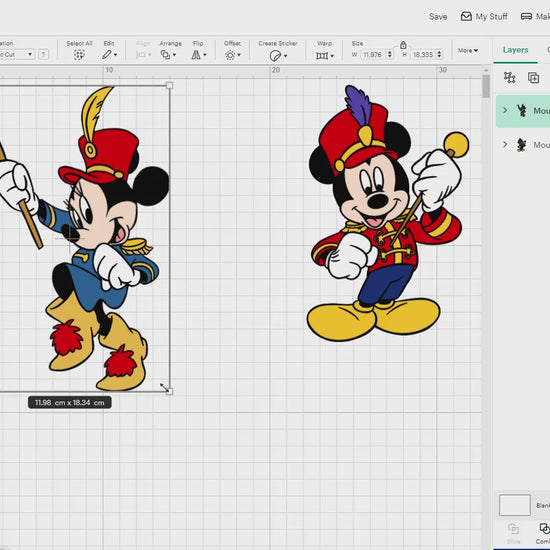Open the Warp tool icon
This screenshot has width=550, height=550.
[x=322, y=55]
